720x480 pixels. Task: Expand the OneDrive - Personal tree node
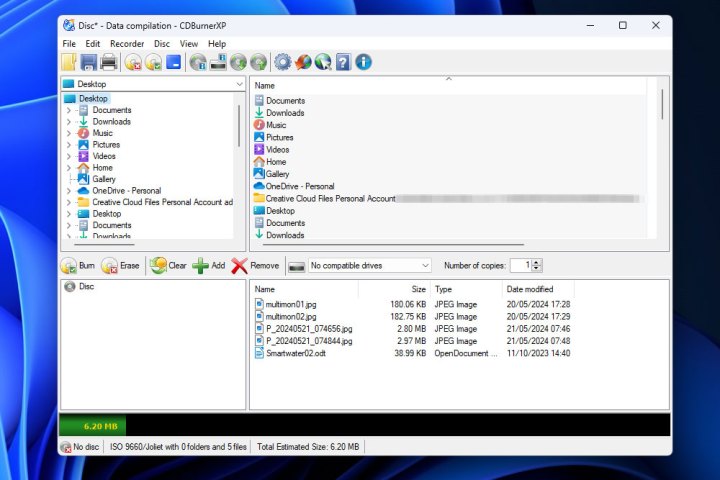[69, 190]
